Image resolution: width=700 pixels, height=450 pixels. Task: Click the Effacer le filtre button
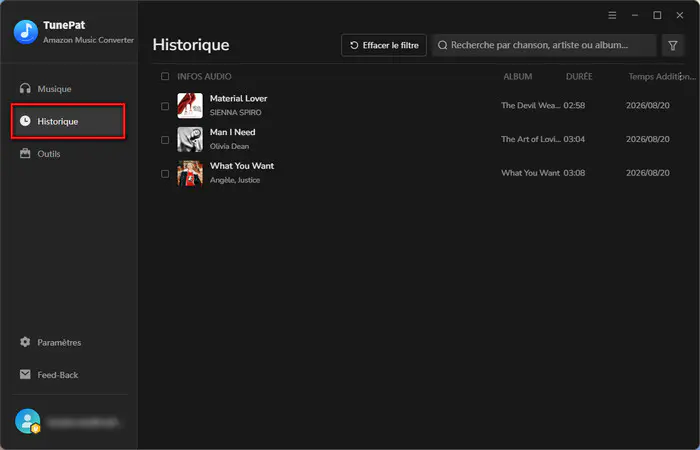pos(384,45)
